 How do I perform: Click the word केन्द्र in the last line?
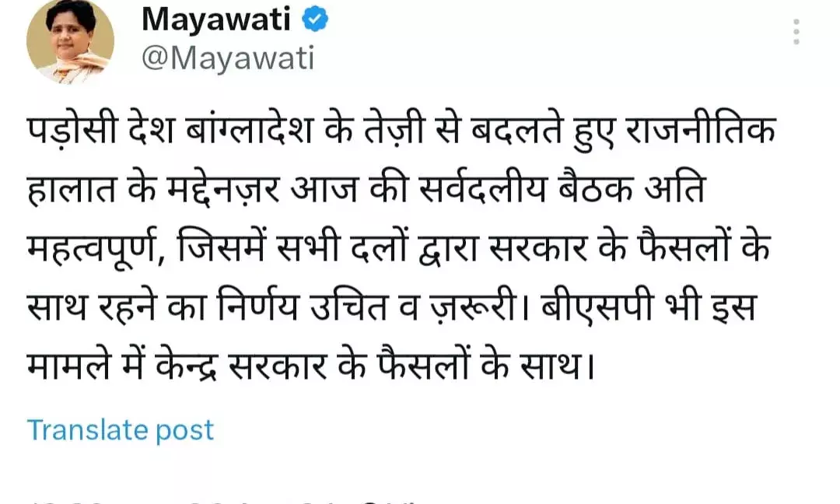coord(187,366)
